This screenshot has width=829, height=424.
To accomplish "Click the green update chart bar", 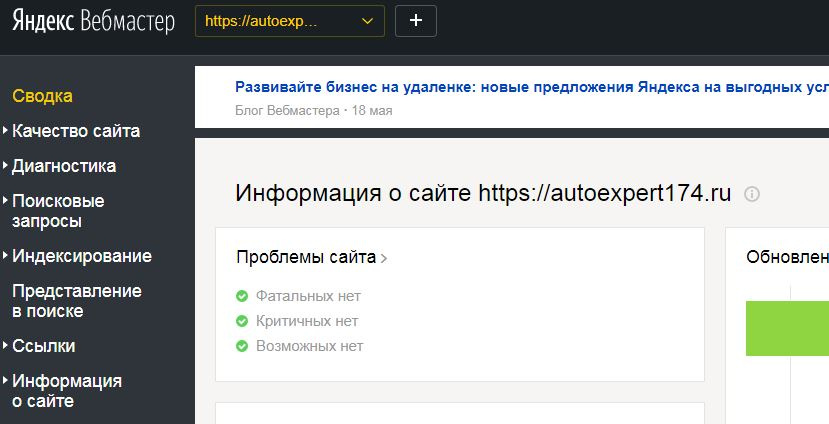I will click(787, 328).
